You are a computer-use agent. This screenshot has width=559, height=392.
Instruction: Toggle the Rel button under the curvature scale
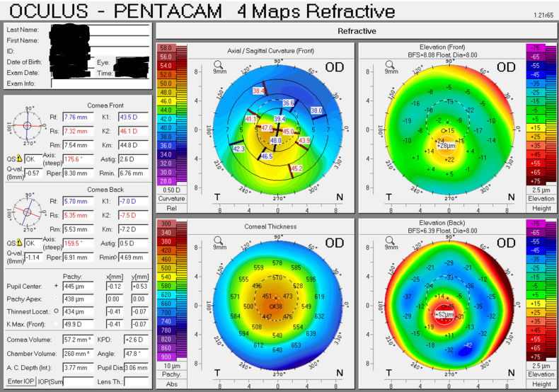[x=171, y=207]
